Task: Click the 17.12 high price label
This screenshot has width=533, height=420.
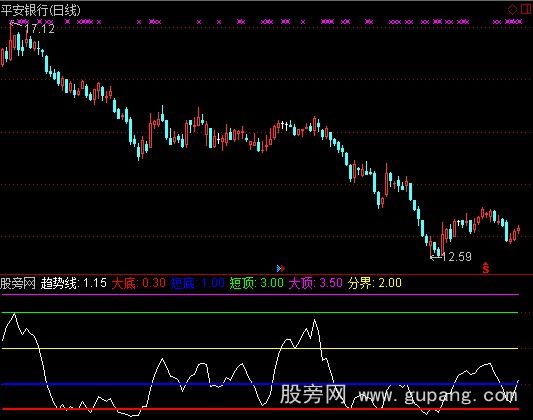Action: (40, 29)
